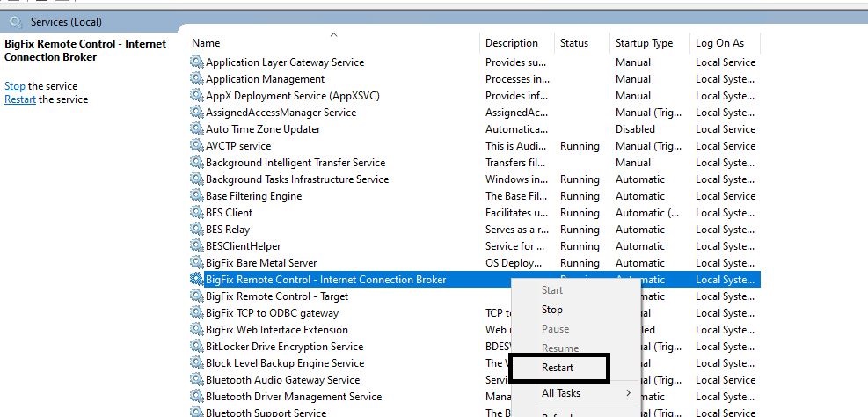The image size is (868, 417).
Task: Click gear icon of BES Relay
Action: [x=196, y=229]
